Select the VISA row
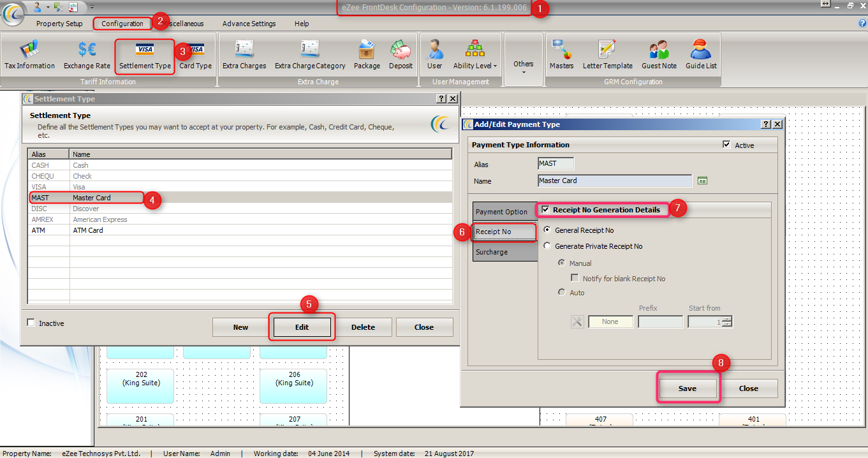The width and height of the screenshot is (868, 458). (x=240, y=187)
